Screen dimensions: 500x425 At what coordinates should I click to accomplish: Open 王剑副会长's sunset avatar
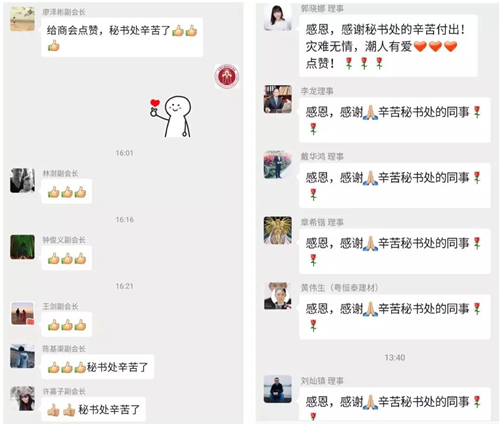point(22,313)
